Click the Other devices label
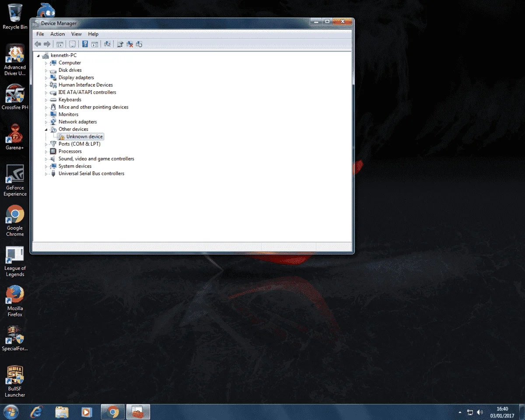Image resolution: width=525 pixels, height=420 pixels. (73, 129)
